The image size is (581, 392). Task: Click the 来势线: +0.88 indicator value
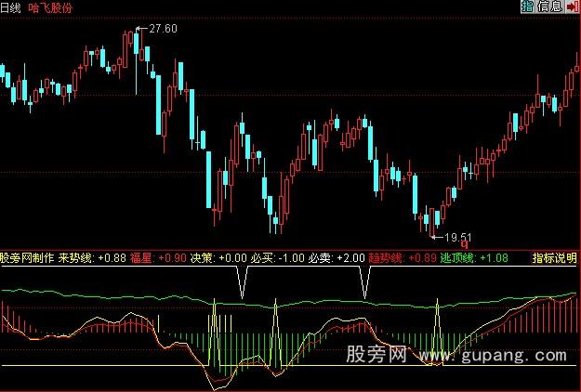click(92, 258)
